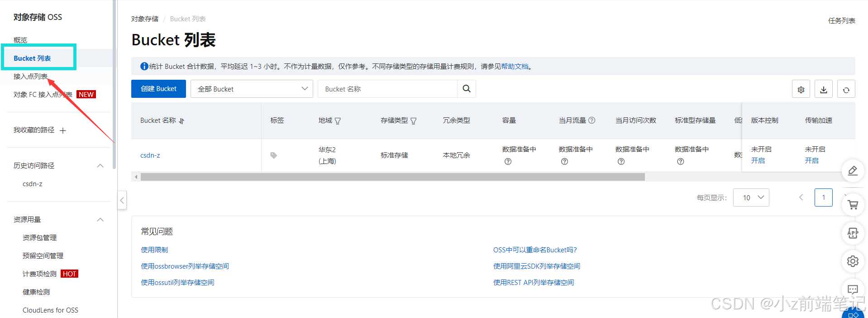Click the download export icon

(824, 89)
